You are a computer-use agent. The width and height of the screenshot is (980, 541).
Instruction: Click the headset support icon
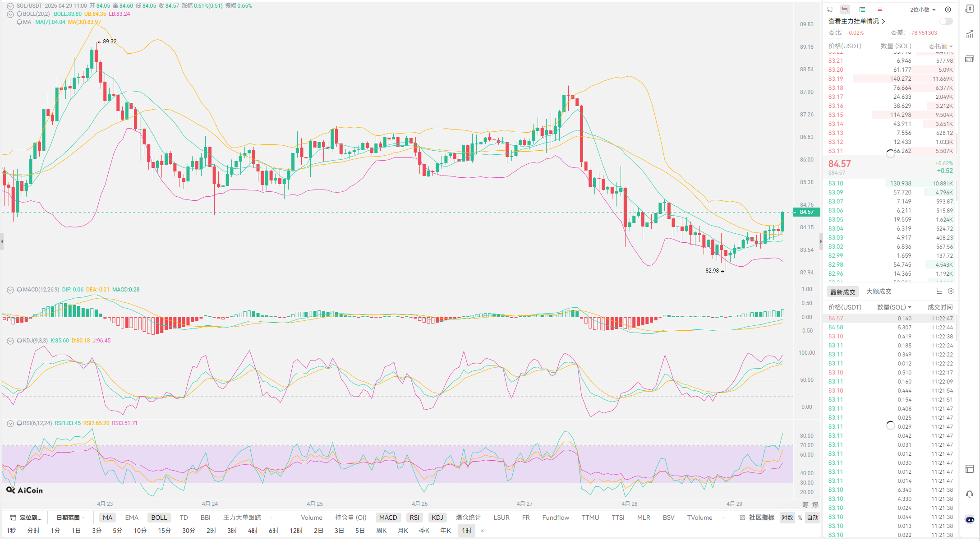(x=970, y=494)
